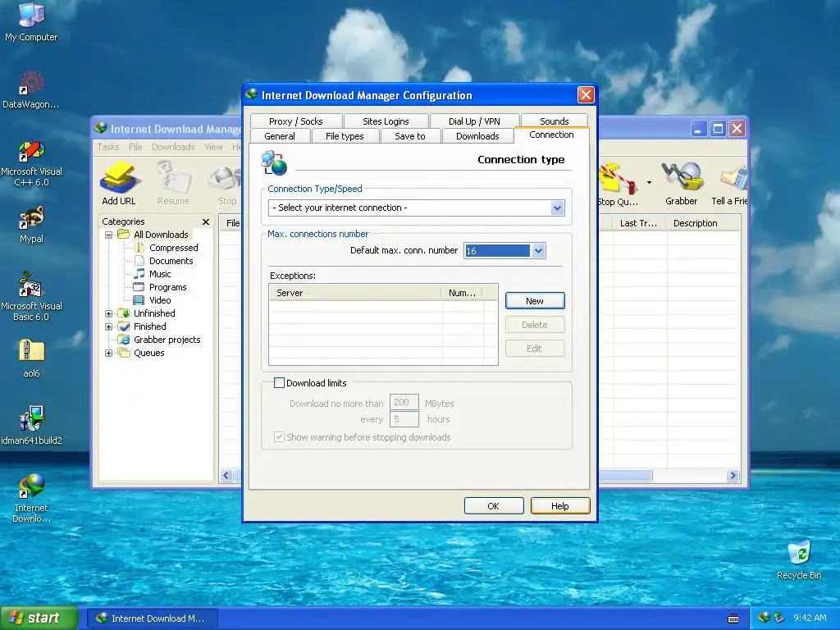
Task: Open Stop Queue dropdown arrow
Action: point(650,183)
